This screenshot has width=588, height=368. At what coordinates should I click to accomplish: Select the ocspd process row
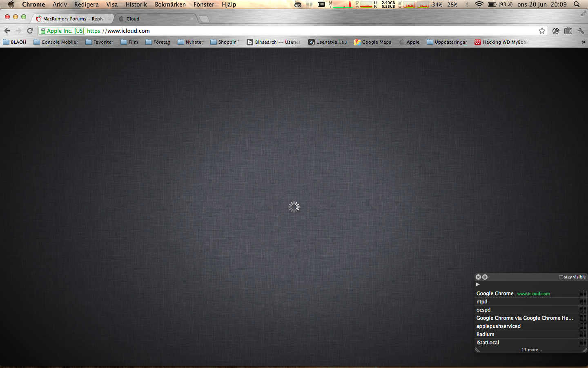pyautogui.click(x=531, y=310)
